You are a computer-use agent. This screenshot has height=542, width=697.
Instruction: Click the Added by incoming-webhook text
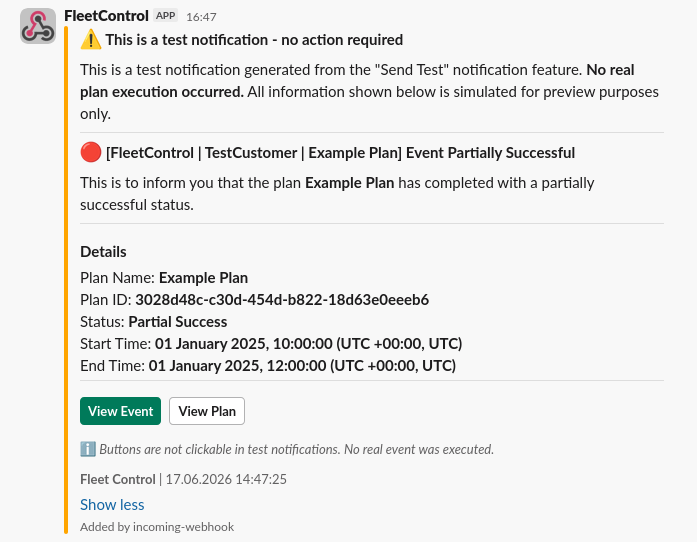point(157,527)
